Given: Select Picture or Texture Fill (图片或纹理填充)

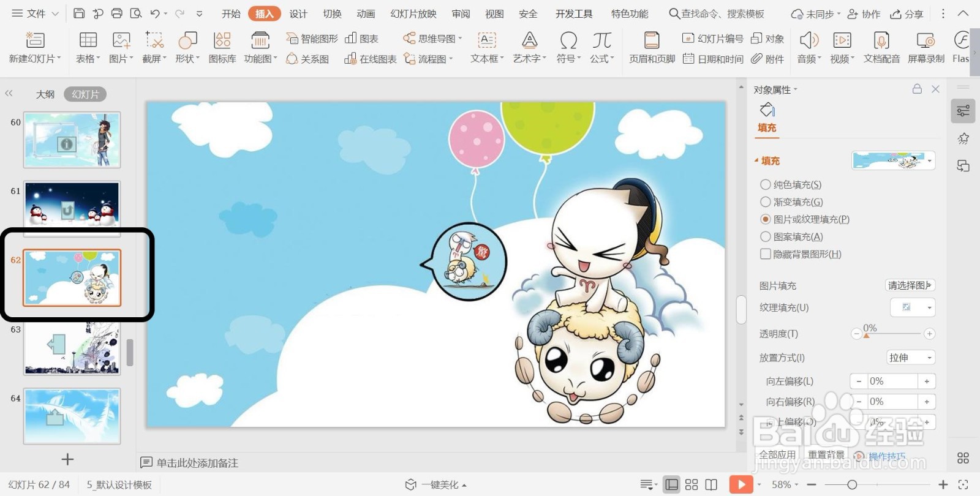Looking at the screenshot, I should coord(765,219).
